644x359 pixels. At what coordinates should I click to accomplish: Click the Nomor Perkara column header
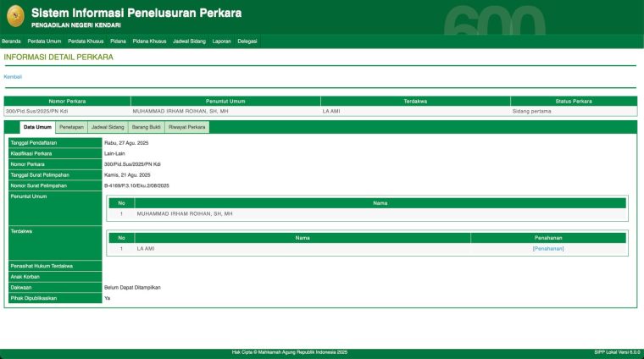click(67, 101)
